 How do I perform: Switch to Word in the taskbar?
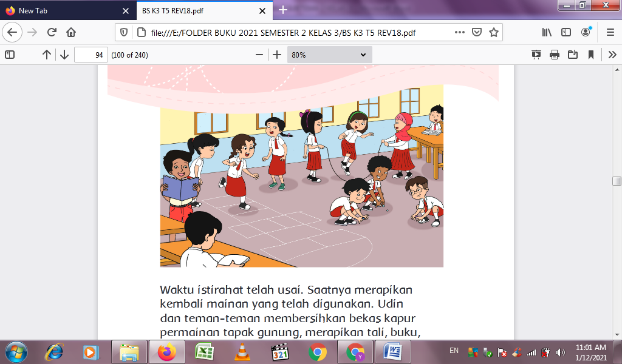coord(393,352)
